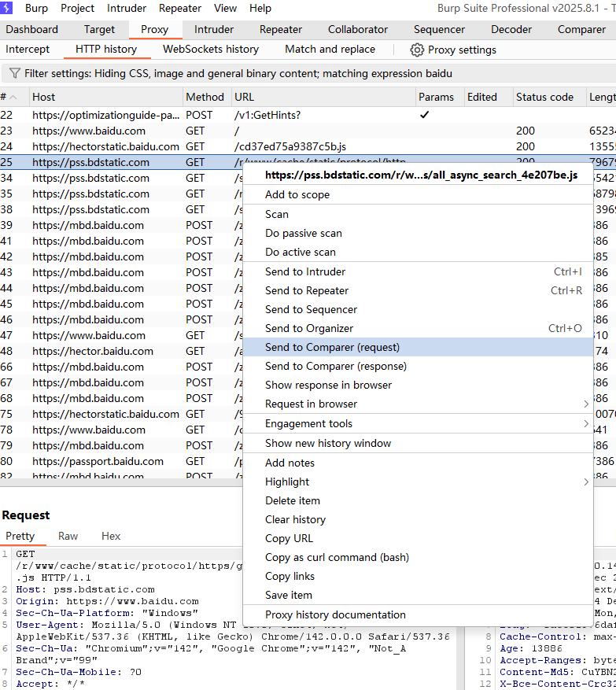Select Copy as curl command (bash)
This screenshot has width=616, height=690.
point(418,558)
